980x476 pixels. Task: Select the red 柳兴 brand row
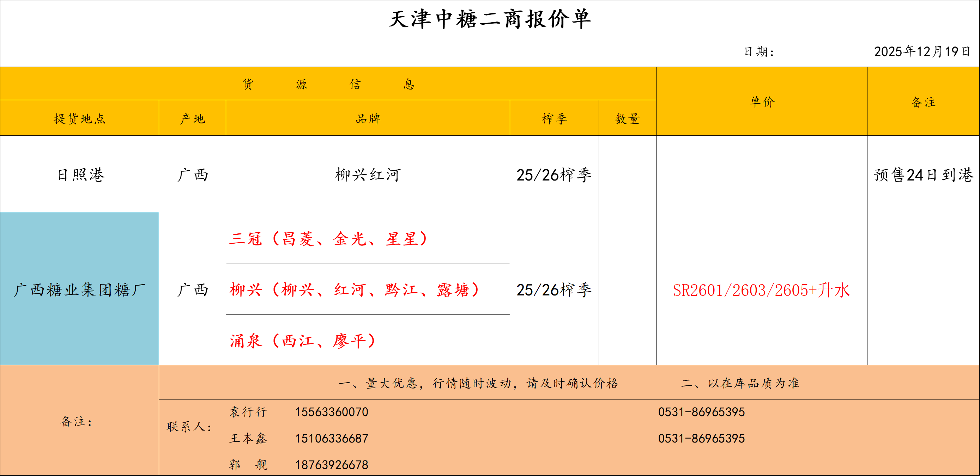coord(354,289)
